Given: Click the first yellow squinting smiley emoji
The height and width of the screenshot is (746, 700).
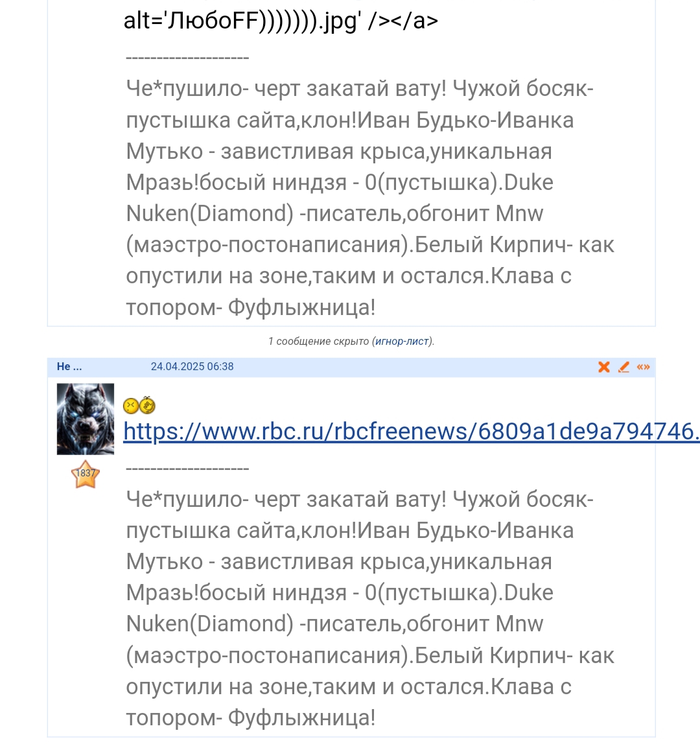Looking at the screenshot, I should pyautogui.click(x=132, y=406).
